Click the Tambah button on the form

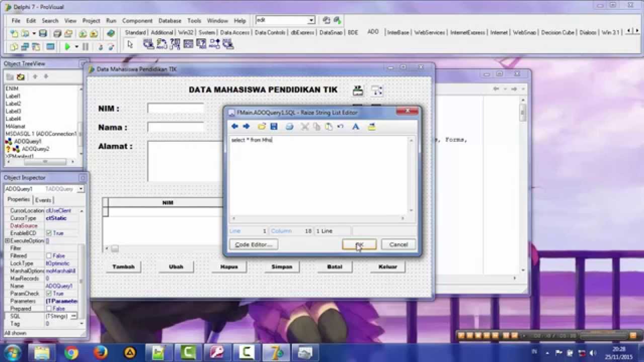[123, 266]
